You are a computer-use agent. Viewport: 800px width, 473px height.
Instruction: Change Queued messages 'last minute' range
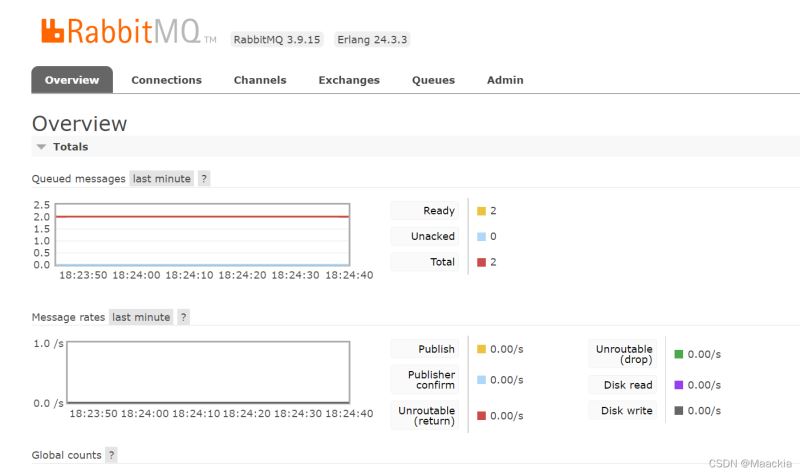[162, 179]
